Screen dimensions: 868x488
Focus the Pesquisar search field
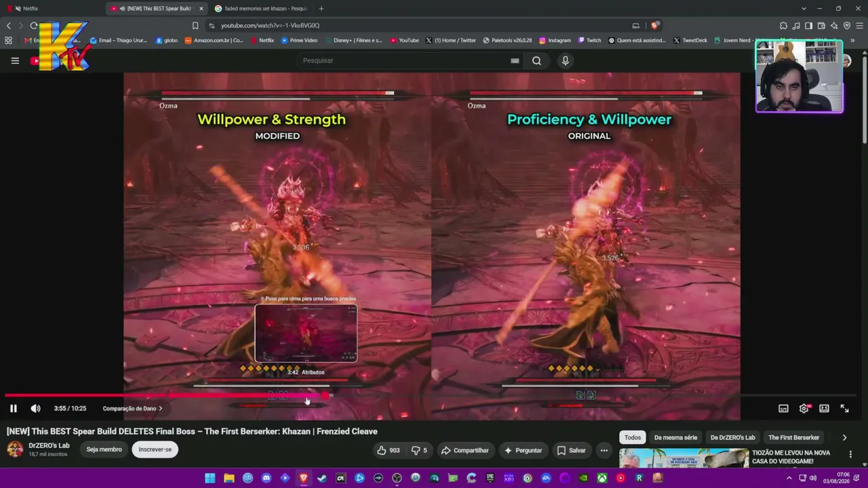click(x=403, y=60)
